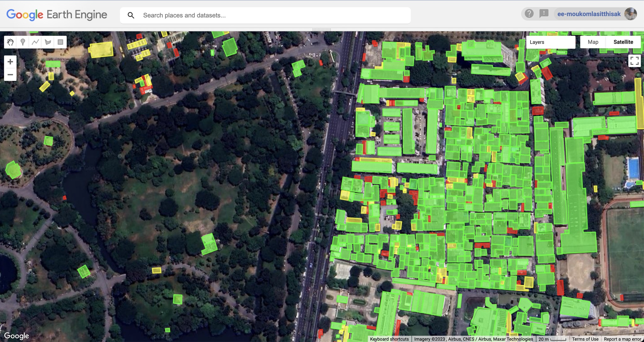This screenshot has width=644, height=342.
Task: Focus the Search places and datasets field
Action: 265,15
